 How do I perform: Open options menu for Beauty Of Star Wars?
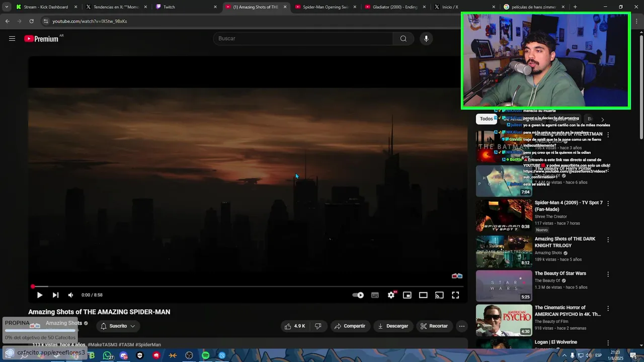pos(608,275)
